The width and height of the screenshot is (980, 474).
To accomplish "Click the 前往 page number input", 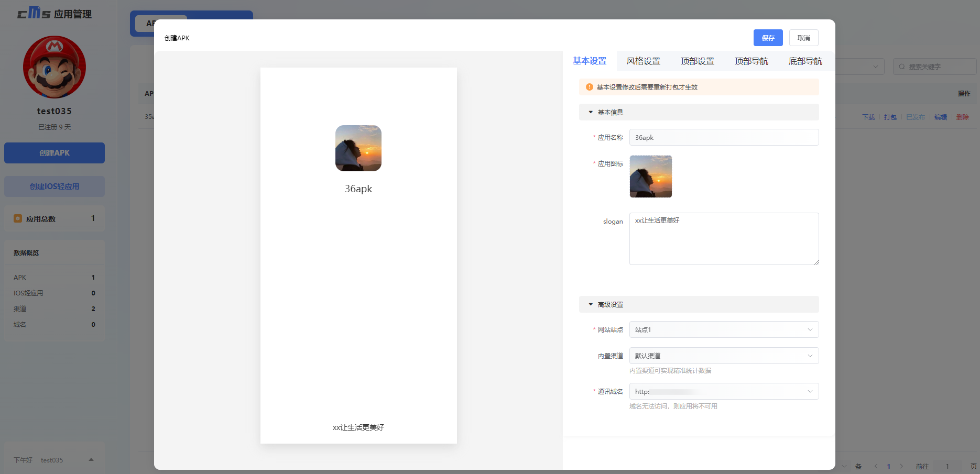I will (x=948, y=466).
